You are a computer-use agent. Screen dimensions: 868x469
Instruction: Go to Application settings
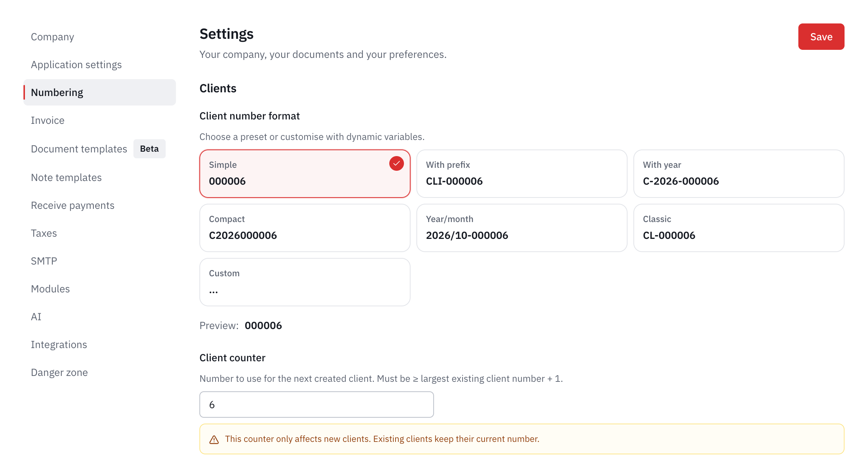point(100,64)
